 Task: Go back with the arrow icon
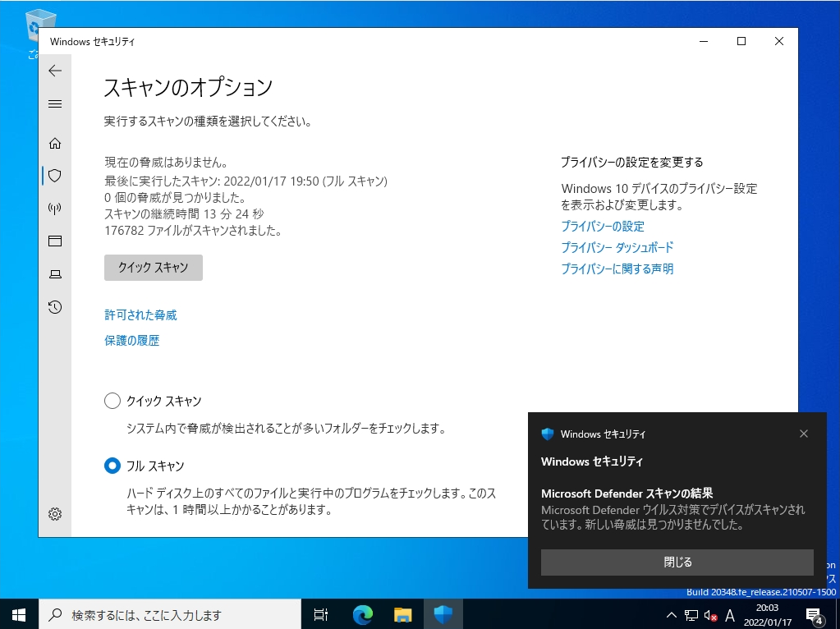55,71
